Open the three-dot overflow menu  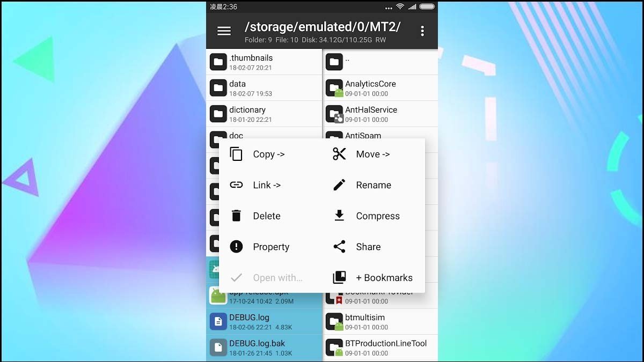point(422,31)
